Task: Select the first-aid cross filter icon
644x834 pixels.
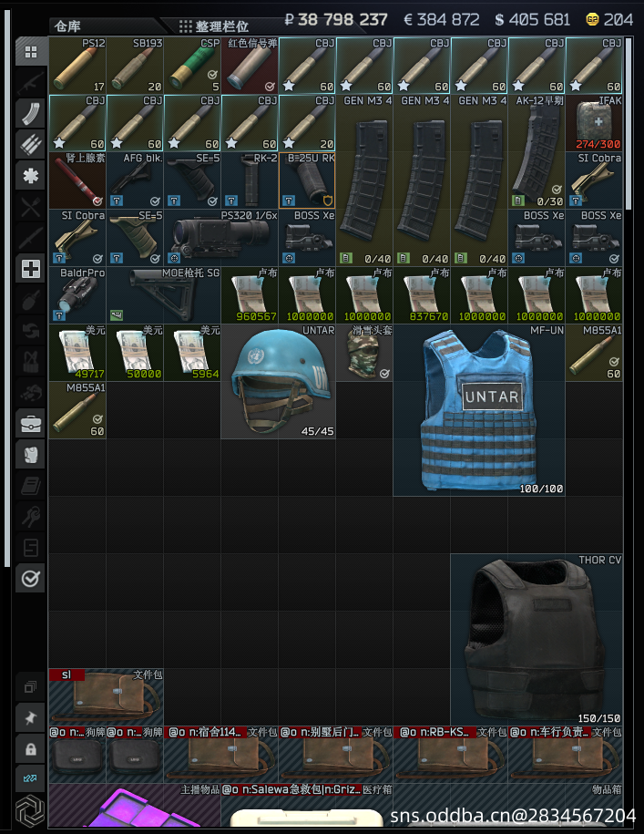Action: (31, 269)
